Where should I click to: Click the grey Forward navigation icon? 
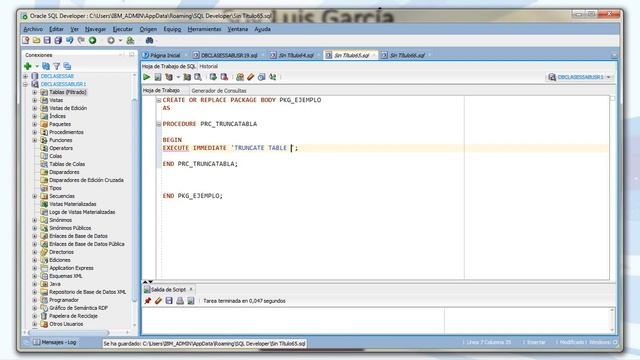111,40
